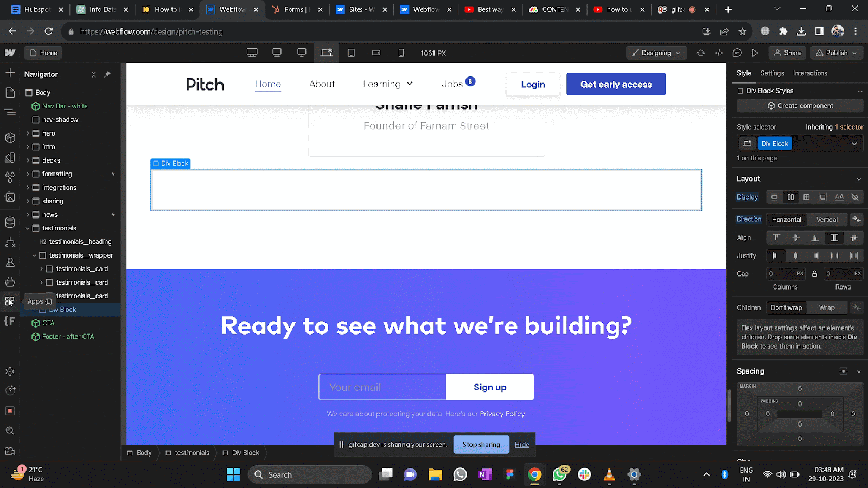Screen dimensions: 868x488
Task: Open the code export icon
Action: 719,53
